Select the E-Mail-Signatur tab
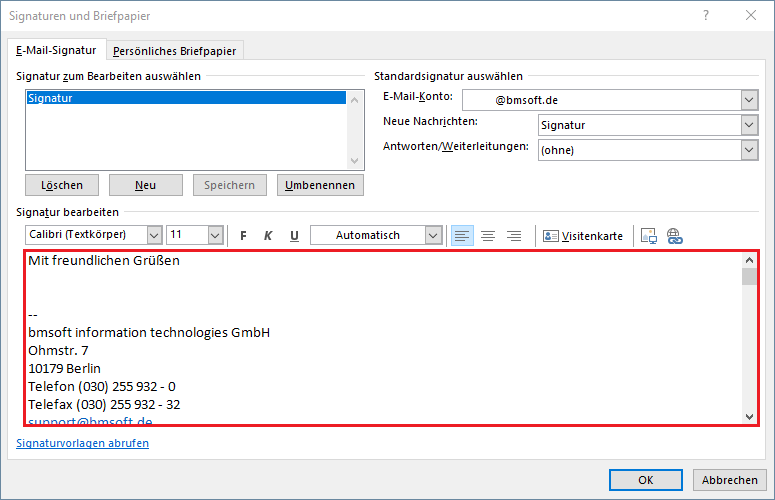Image resolution: width=775 pixels, height=500 pixels. (x=56, y=50)
